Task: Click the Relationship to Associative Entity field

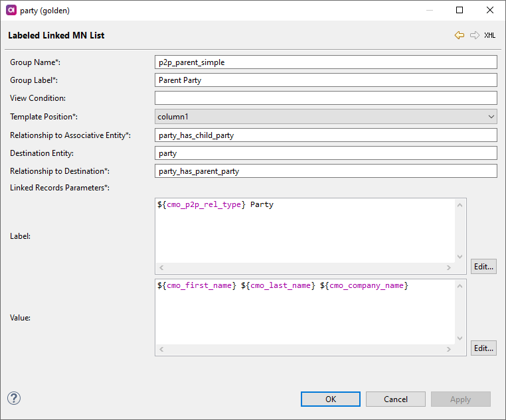Action: pos(325,135)
